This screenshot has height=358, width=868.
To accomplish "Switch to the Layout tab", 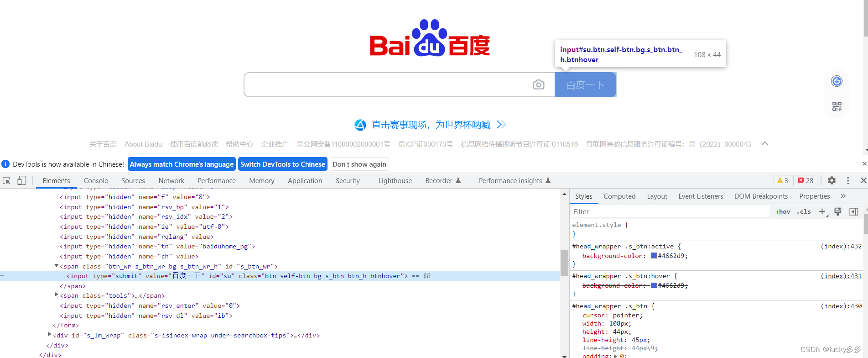I will coord(657,196).
